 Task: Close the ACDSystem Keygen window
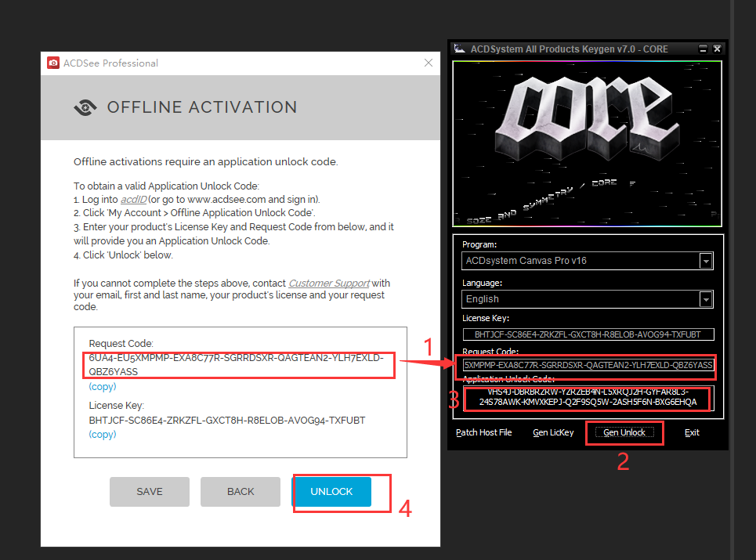(x=717, y=49)
